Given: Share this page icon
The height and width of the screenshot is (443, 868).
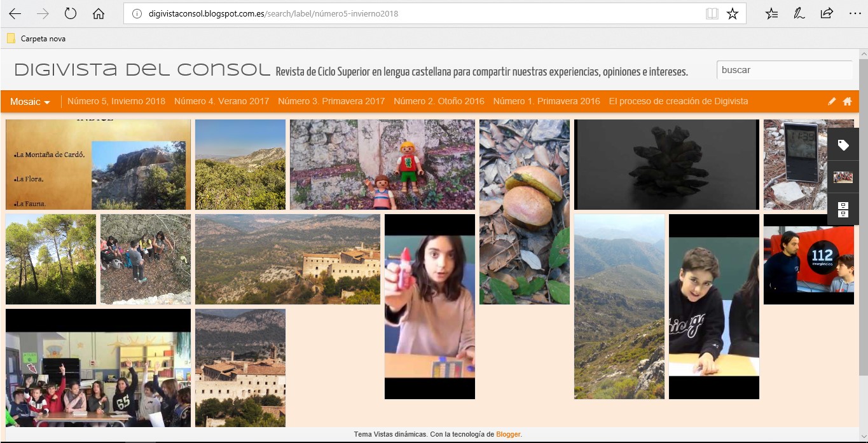Looking at the screenshot, I should 827,13.
